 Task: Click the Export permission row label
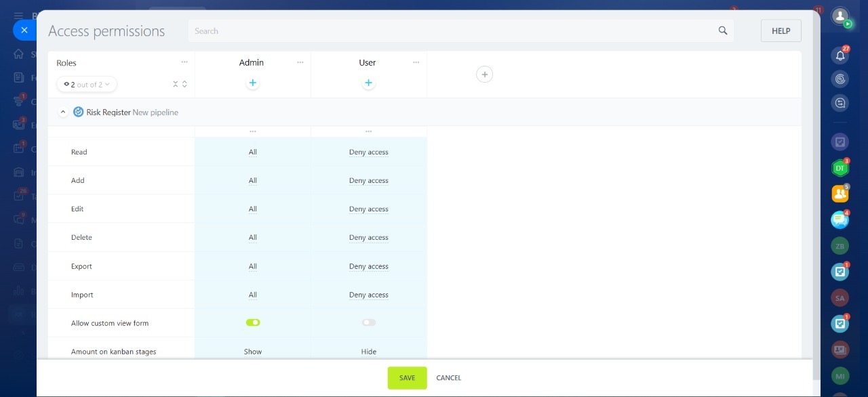(x=81, y=266)
